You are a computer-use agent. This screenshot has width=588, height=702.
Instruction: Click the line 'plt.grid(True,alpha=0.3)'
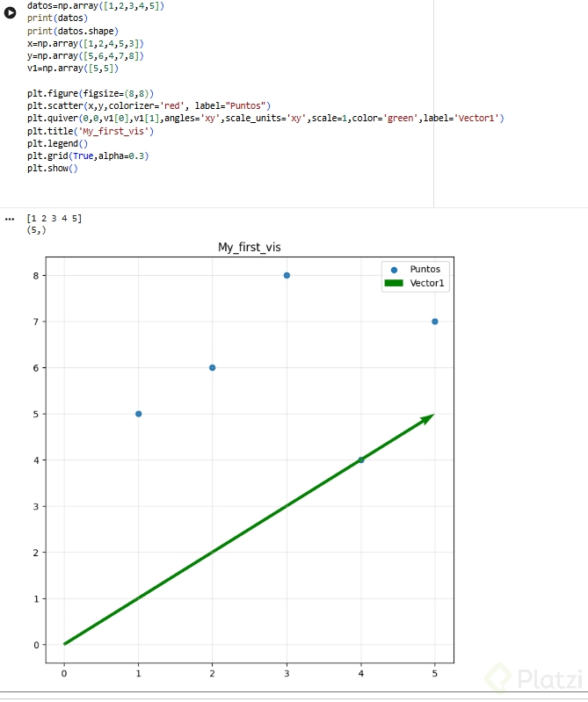pyautogui.click(x=88, y=156)
